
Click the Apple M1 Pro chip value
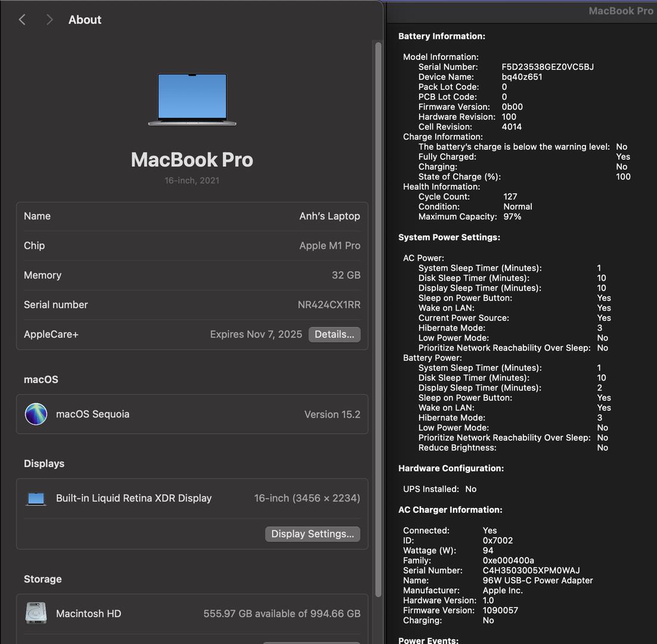pos(329,246)
